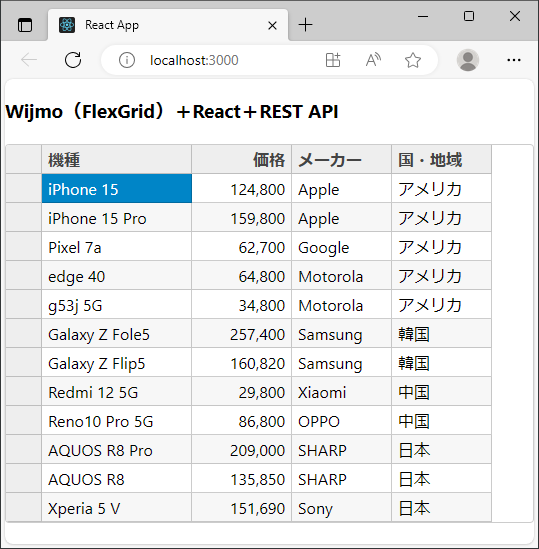539x549 pixels.
Task: Sort by the メーカー column header
Action: coord(341,159)
